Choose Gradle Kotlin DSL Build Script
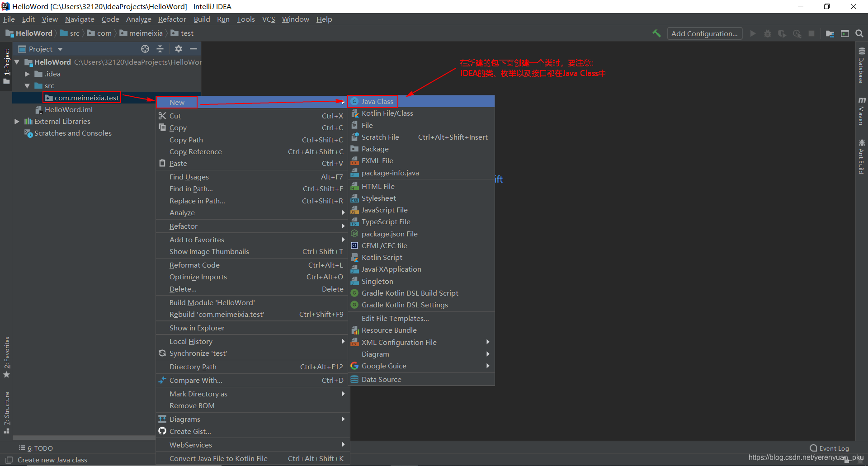 [421, 293]
